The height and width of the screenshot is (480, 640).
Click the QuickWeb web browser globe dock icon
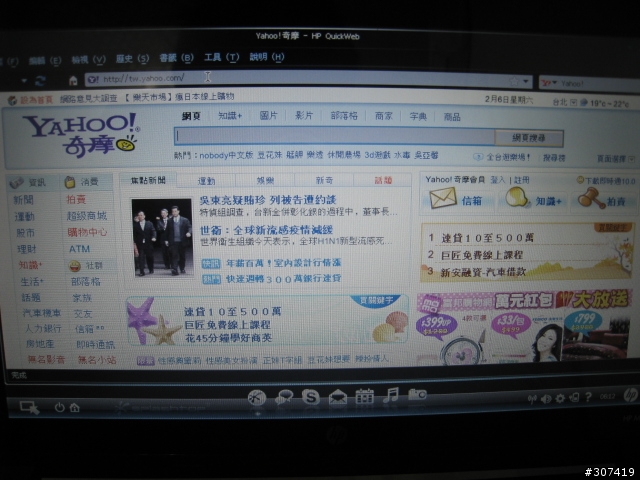pyautogui.click(x=257, y=398)
